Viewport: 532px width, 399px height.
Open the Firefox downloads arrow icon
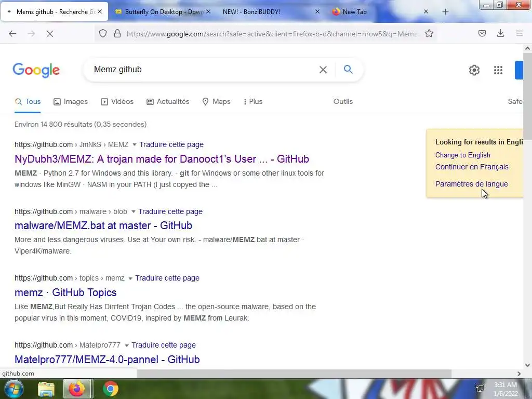click(500, 33)
